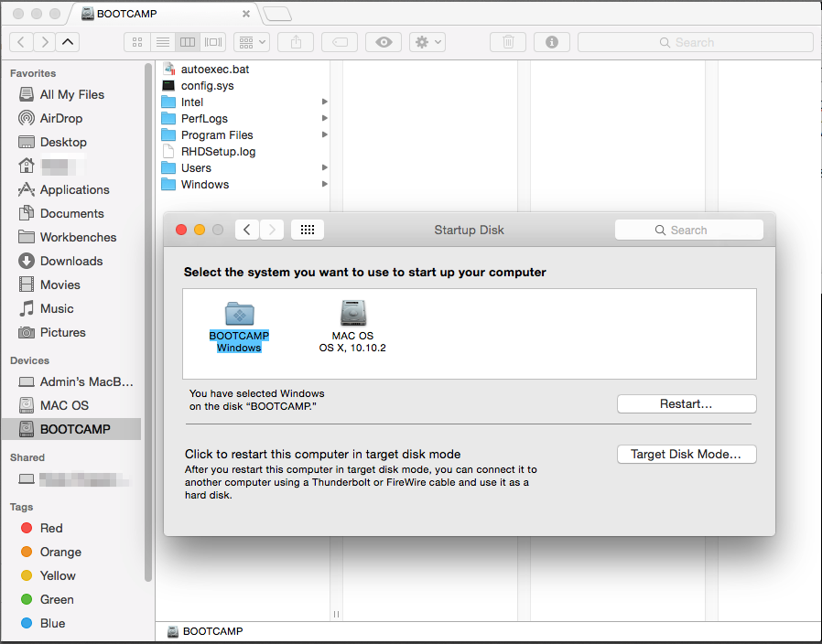The height and width of the screenshot is (644, 822).
Task: Expand the Intel folder arrow
Action: point(325,102)
